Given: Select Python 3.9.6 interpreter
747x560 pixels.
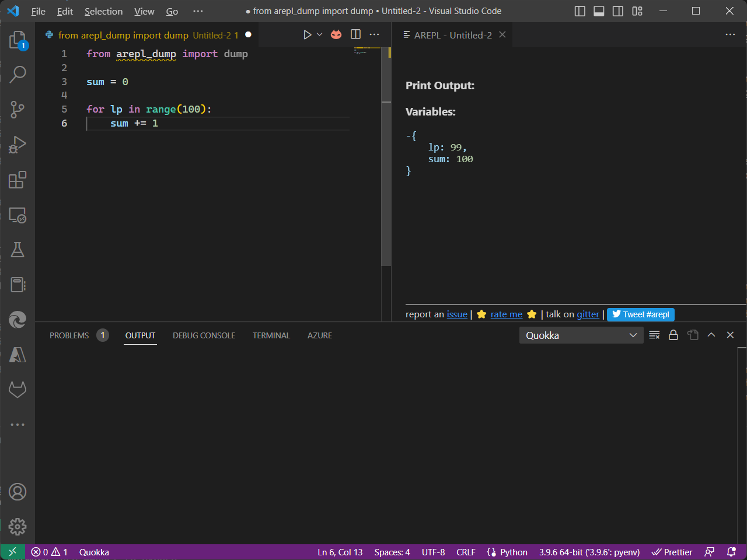Looking at the screenshot, I should tap(589, 552).
